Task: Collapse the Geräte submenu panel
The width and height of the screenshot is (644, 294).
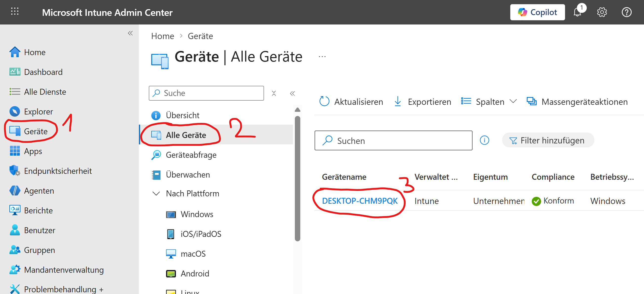Action: click(x=292, y=93)
